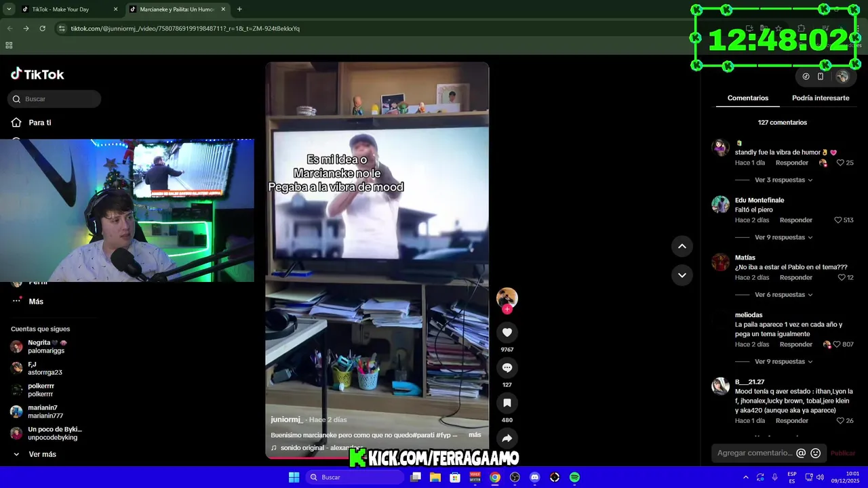Open profile avatar in top-right pill
Viewport: 868px width, 488px height.
[842, 77]
